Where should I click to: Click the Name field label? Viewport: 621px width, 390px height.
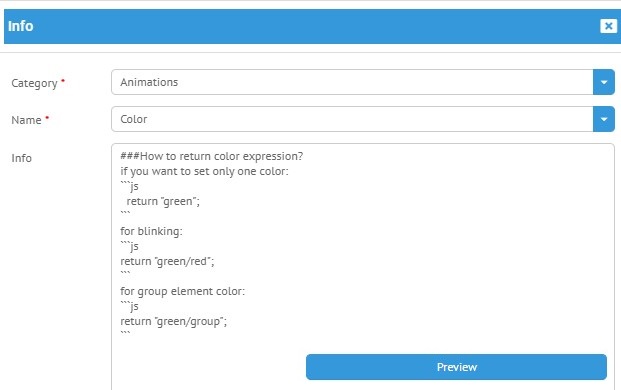26,120
